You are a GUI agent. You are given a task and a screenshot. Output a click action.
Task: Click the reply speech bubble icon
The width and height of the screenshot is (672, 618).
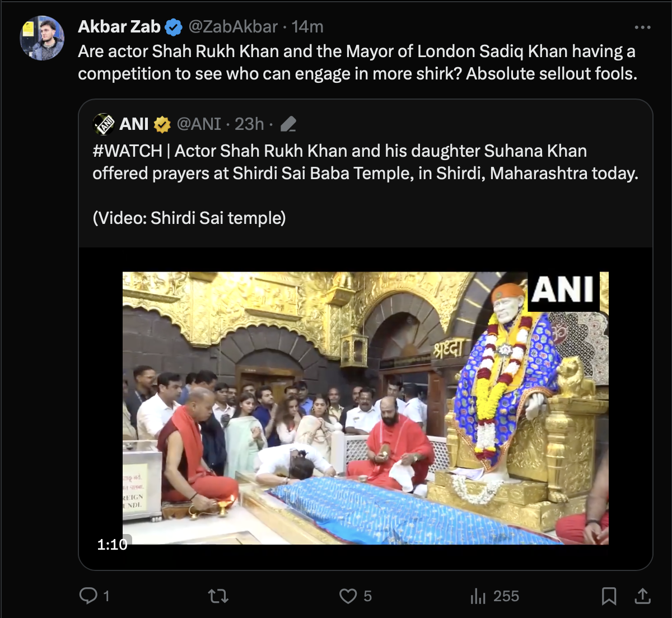click(x=88, y=596)
